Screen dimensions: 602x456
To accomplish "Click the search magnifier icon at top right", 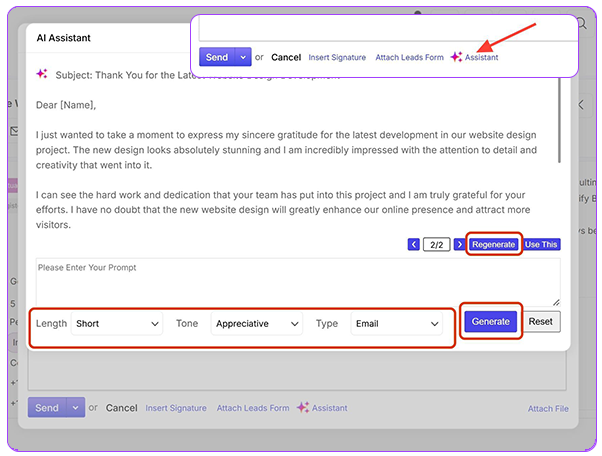I will pyautogui.click(x=581, y=23).
